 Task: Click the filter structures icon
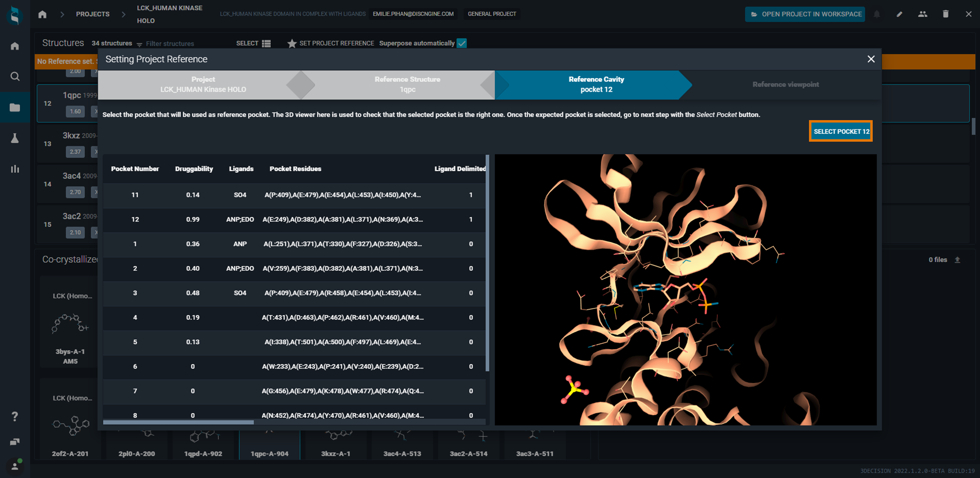(139, 44)
